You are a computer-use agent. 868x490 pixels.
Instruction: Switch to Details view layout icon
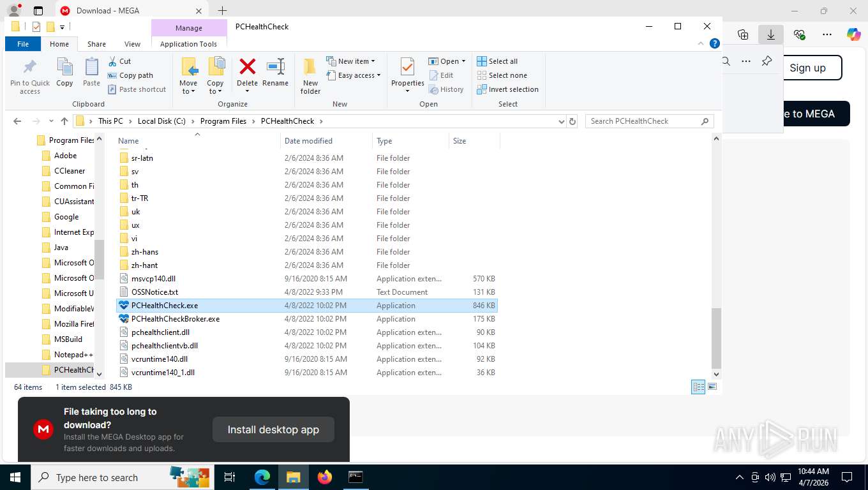click(699, 387)
